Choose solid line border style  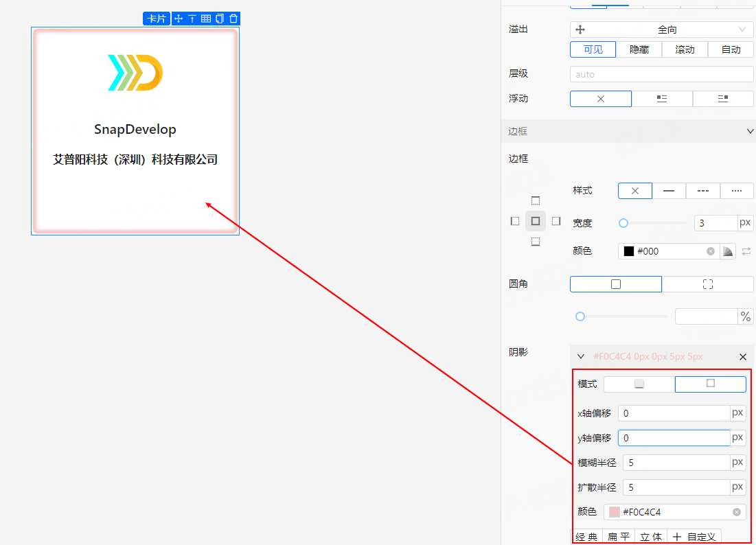pos(669,191)
